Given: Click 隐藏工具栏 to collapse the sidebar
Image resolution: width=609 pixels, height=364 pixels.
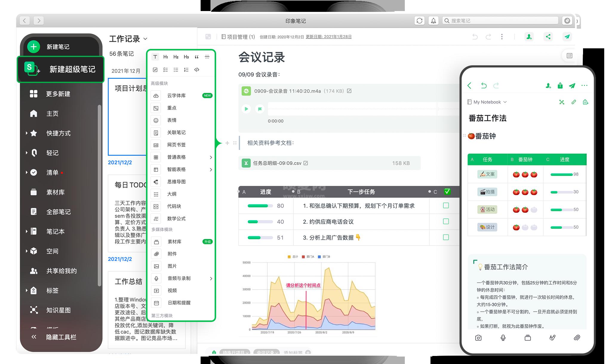Looking at the screenshot, I should click(54, 337).
